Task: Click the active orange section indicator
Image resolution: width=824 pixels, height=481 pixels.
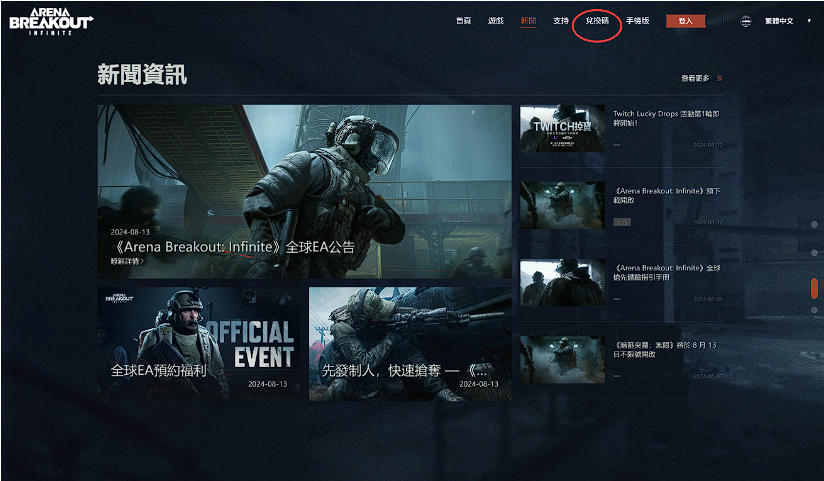Action: pyautogui.click(x=814, y=288)
